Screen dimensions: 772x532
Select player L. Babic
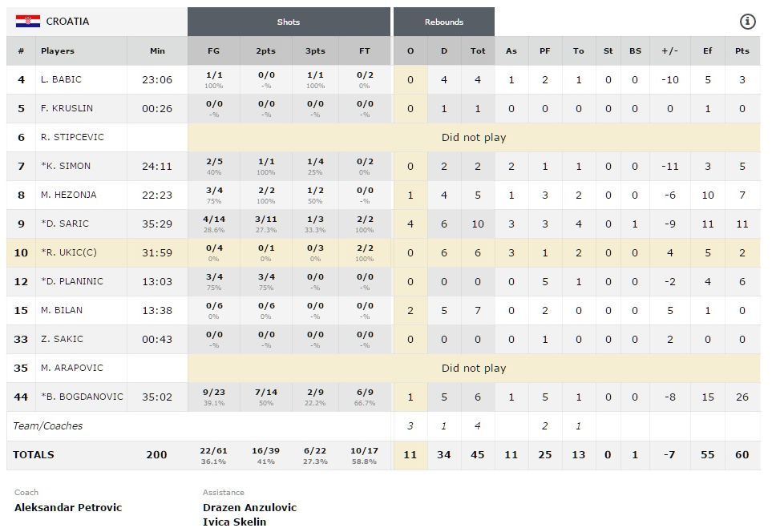point(61,79)
